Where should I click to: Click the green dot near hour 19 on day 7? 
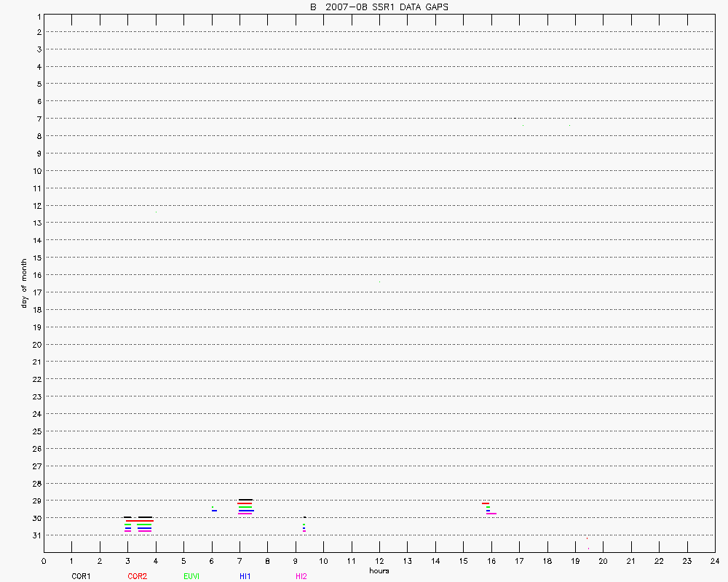point(569,126)
